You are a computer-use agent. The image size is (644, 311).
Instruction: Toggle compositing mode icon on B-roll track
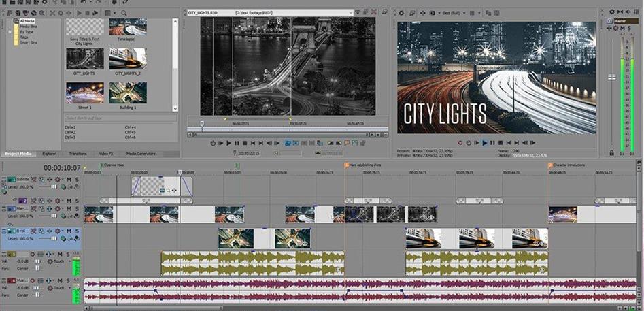[63, 238]
